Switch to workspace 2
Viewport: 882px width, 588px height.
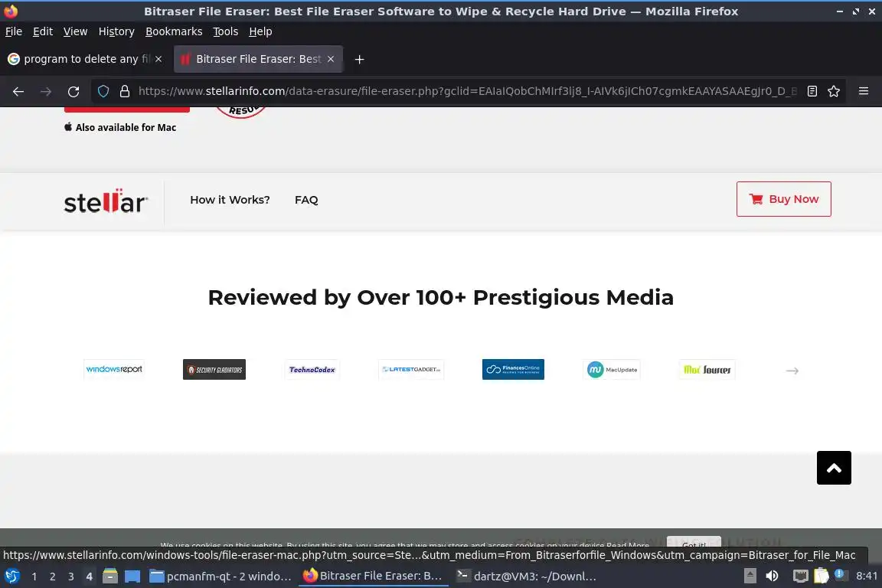click(53, 577)
